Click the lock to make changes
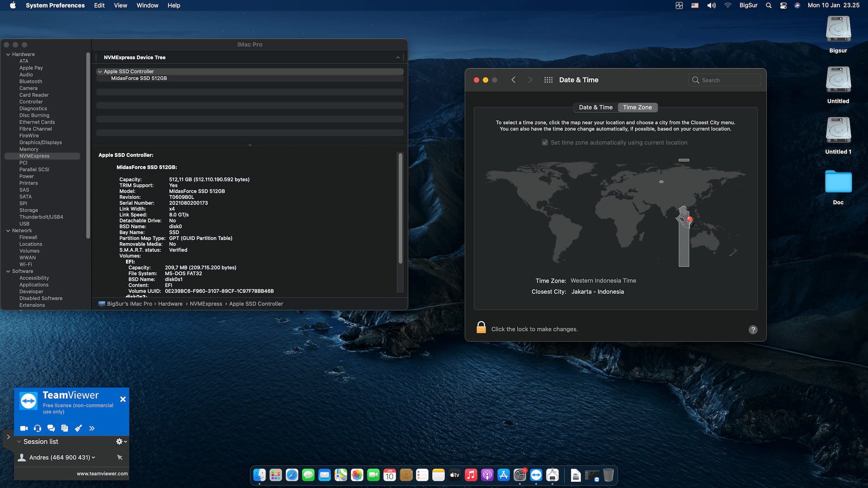The width and height of the screenshot is (868, 488). pyautogui.click(x=481, y=328)
